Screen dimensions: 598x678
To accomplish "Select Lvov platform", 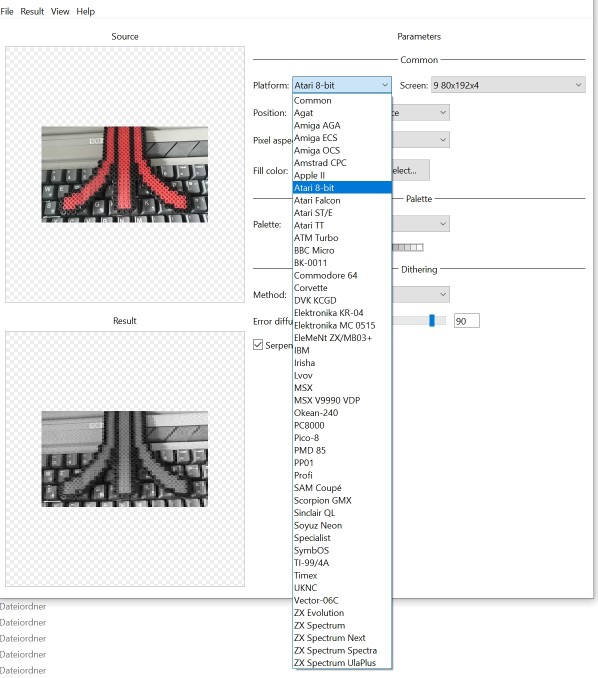I will (342, 376).
